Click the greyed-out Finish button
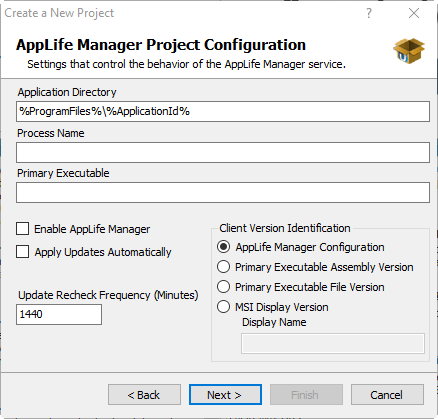Image resolution: width=438 pixels, height=419 pixels. coord(306,395)
